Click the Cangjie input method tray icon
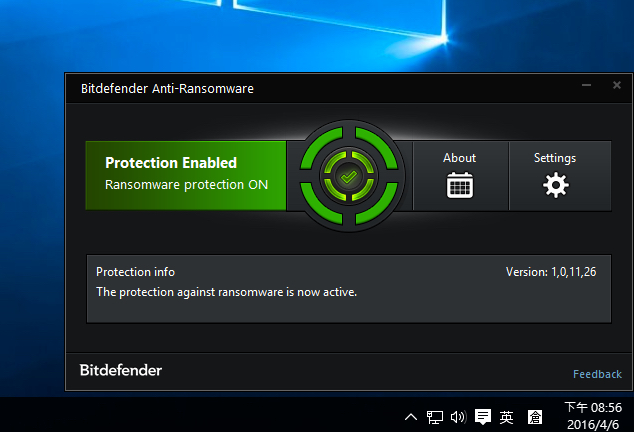Image resolution: width=634 pixels, height=432 pixels. click(535, 417)
